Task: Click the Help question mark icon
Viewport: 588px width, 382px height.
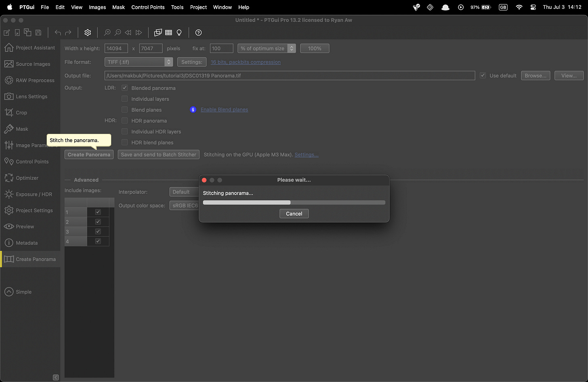Action: pyautogui.click(x=198, y=33)
